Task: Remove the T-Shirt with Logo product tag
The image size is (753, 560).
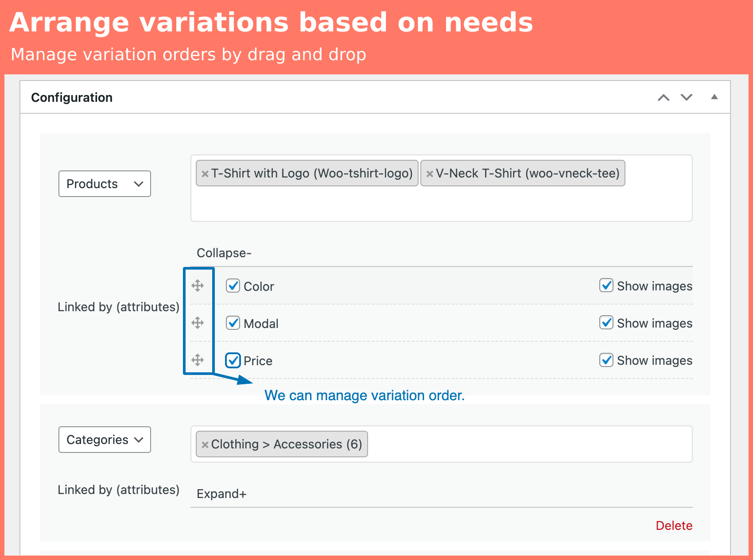Action: coord(205,174)
